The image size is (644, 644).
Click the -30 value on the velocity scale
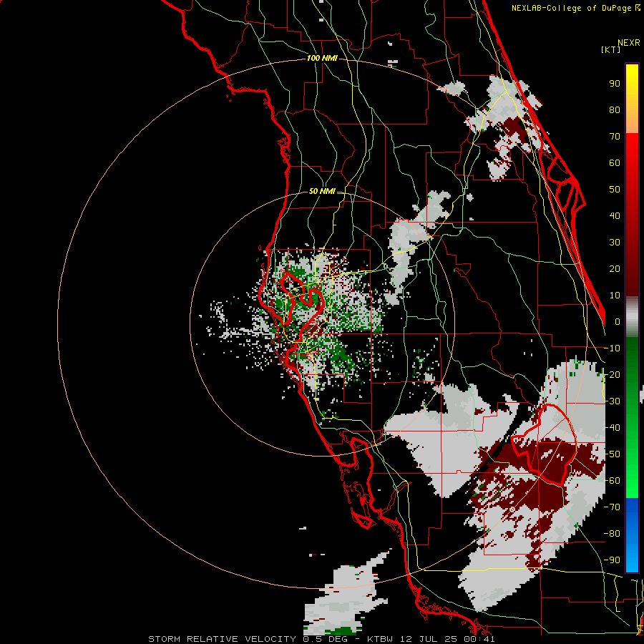(612, 401)
